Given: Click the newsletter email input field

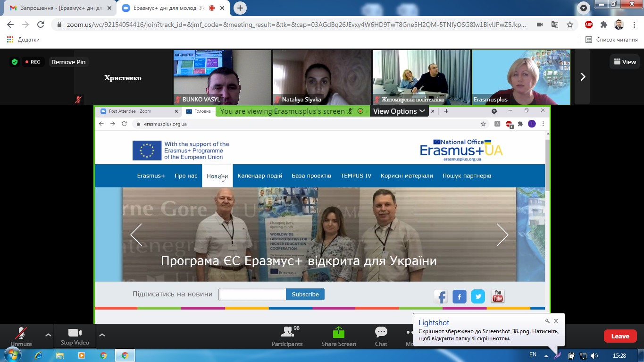Looking at the screenshot, I should [x=252, y=295].
